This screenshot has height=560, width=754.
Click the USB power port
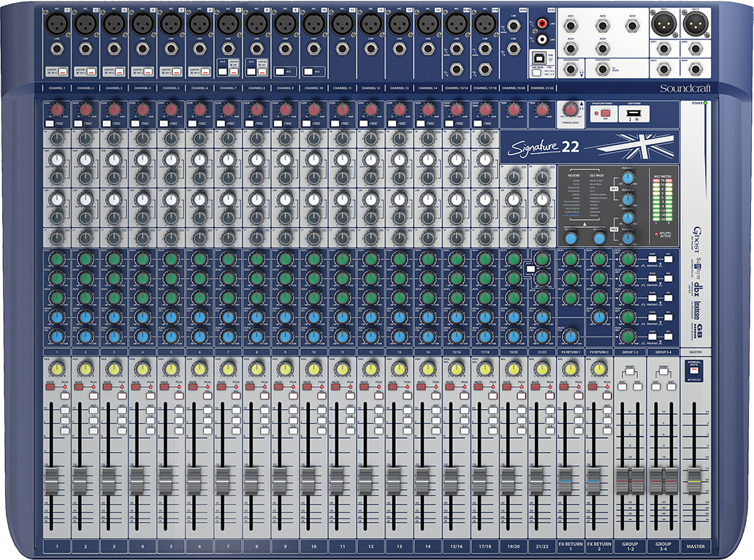(x=633, y=115)
